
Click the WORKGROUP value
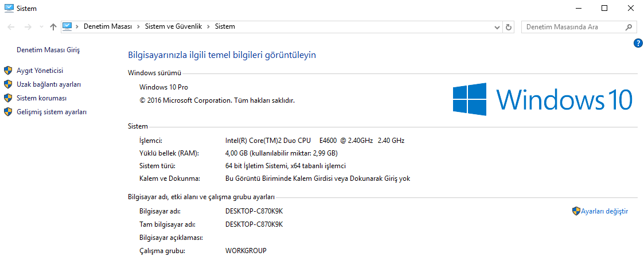(246, 250)
